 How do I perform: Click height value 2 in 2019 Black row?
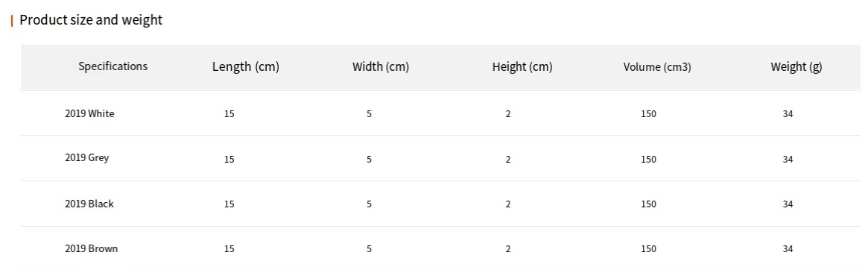pos(507,204)
